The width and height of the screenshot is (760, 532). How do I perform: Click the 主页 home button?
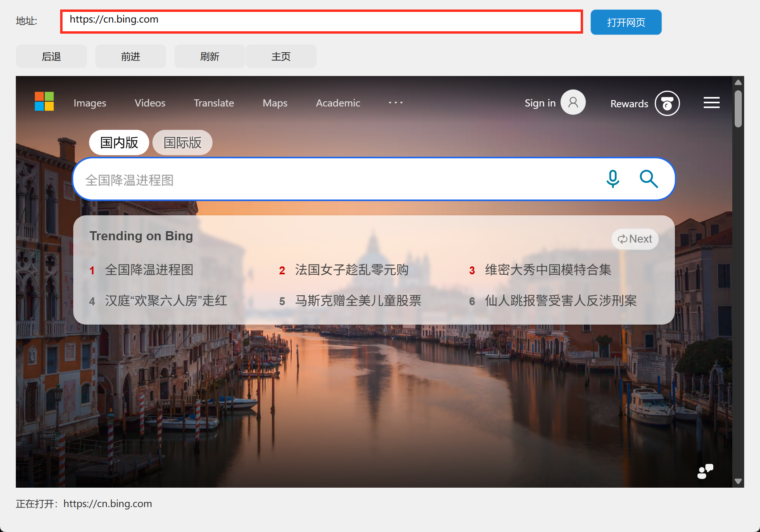pos(281,56)
